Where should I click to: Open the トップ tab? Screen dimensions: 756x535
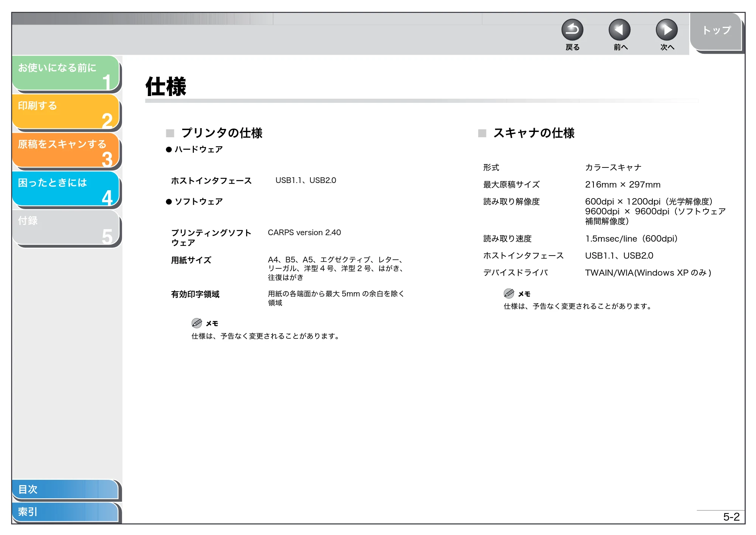coord(716,31)
